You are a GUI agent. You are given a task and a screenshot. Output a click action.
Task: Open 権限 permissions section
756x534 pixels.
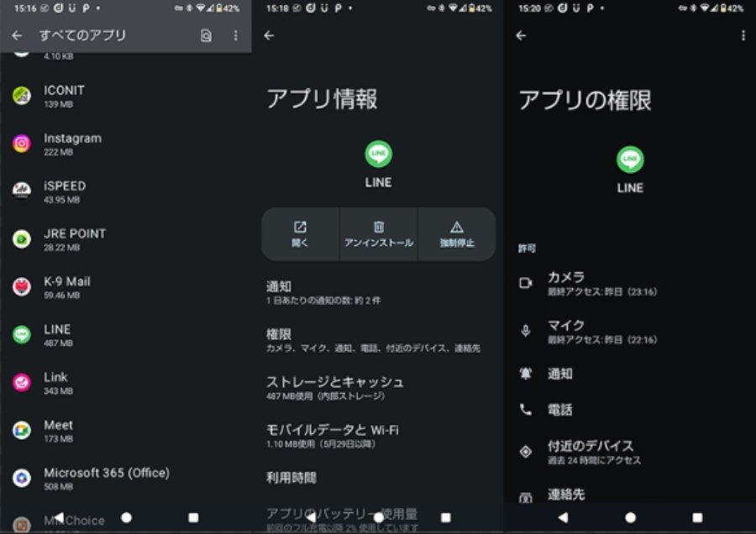click(373, 340)
